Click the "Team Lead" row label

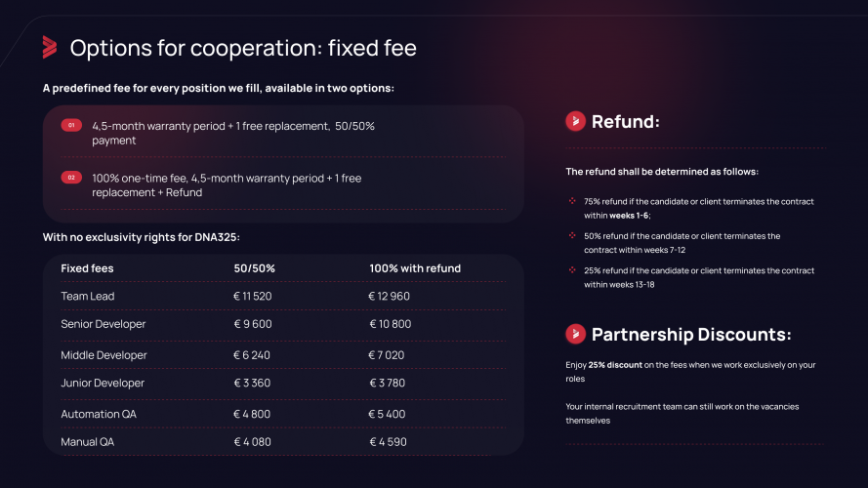click(x=88, y=297)
